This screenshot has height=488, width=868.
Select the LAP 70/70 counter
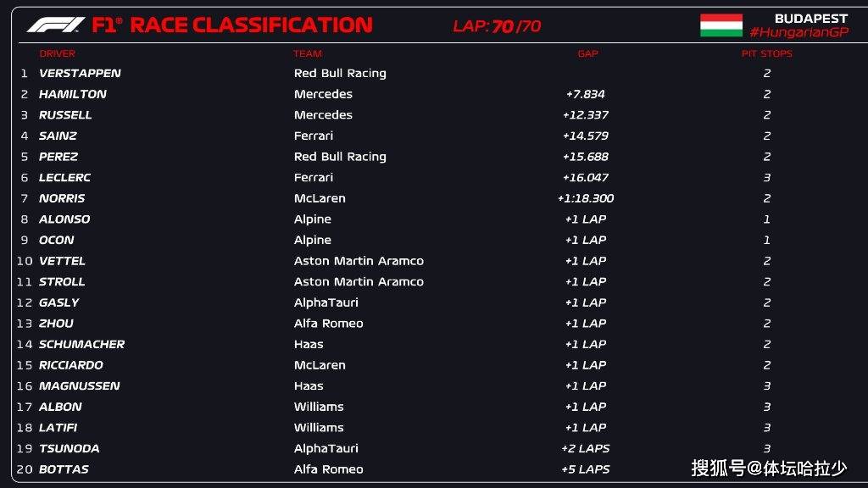tap(497, 26)
